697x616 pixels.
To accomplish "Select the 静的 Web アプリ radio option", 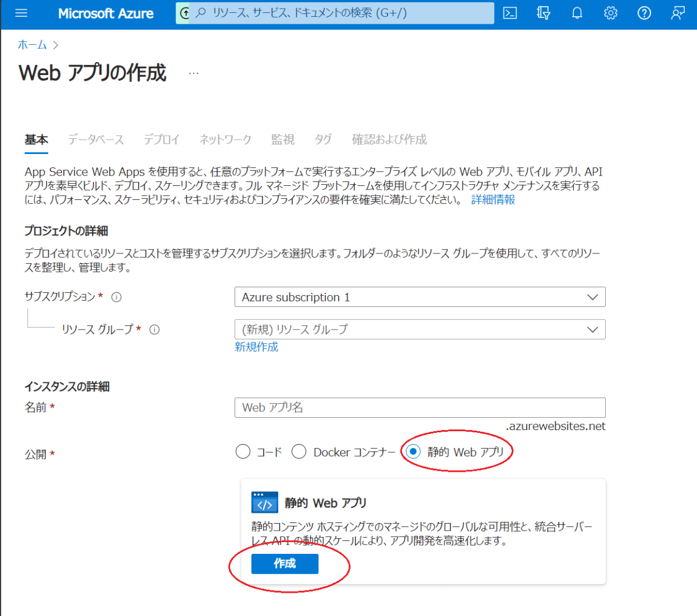I will point(413,452).
